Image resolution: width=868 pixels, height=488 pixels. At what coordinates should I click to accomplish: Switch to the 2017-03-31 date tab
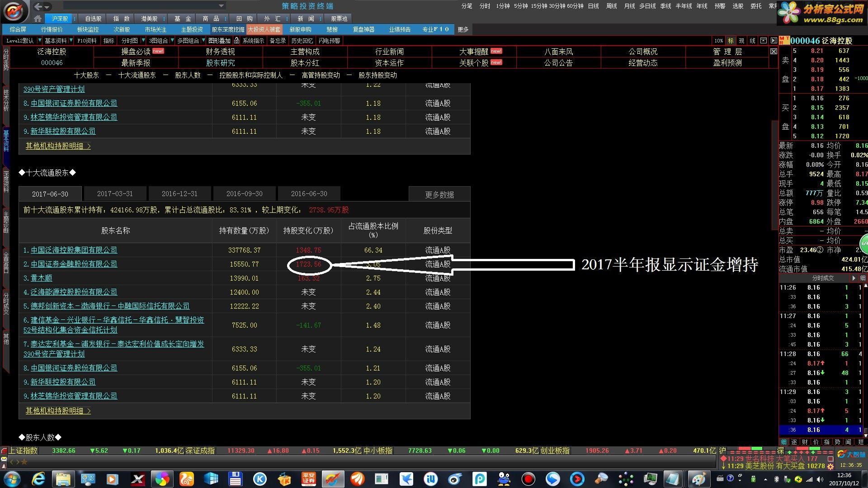tap(115, 194)
